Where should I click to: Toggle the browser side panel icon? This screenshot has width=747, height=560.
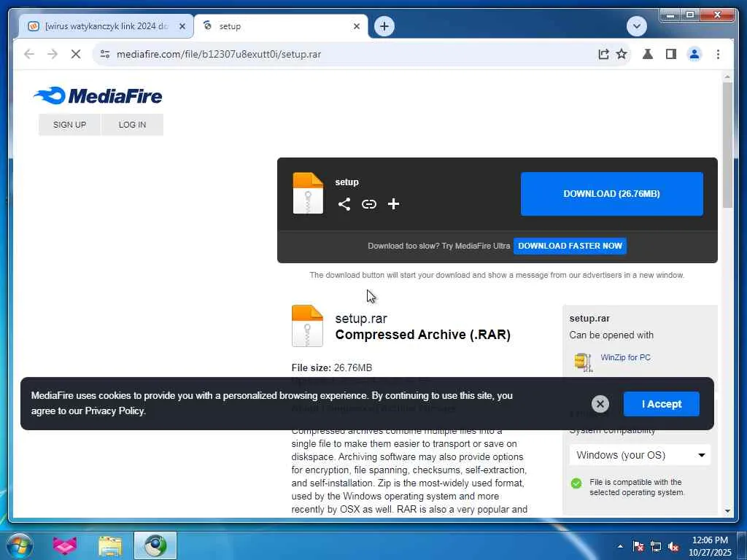671,54
